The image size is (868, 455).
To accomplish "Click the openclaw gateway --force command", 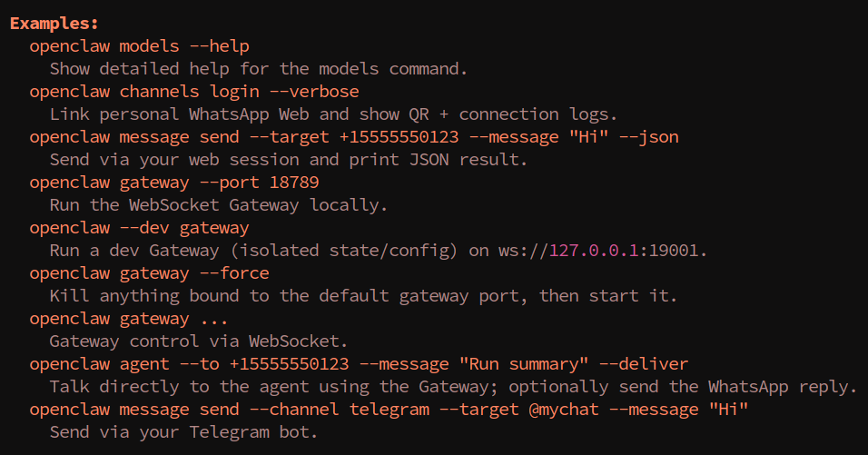I will (150, 272).
